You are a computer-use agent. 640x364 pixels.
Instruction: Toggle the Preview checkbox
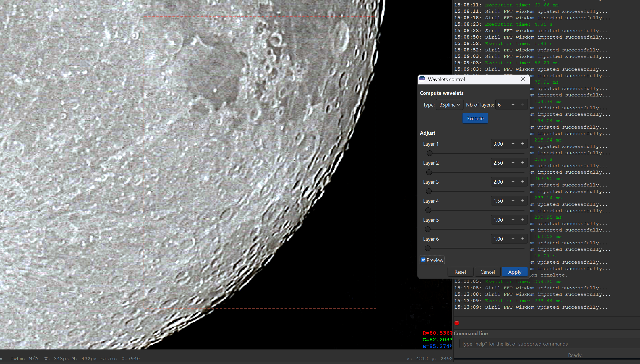tap(423, 260)
